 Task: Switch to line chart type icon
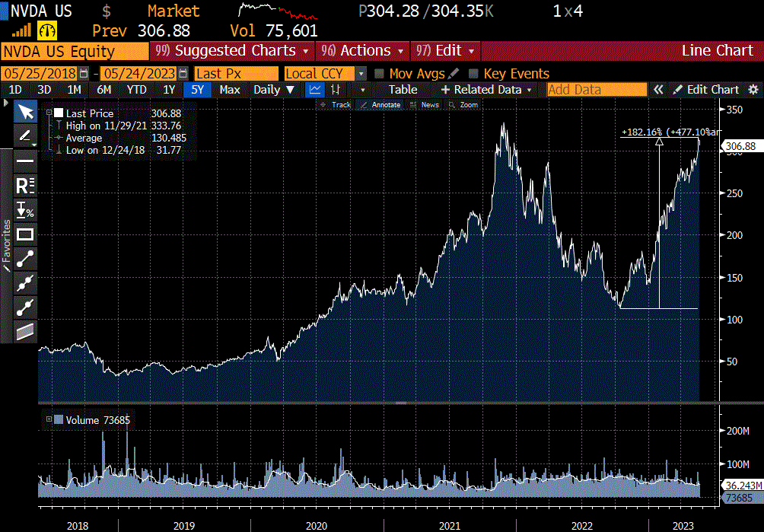pos(315,90)
